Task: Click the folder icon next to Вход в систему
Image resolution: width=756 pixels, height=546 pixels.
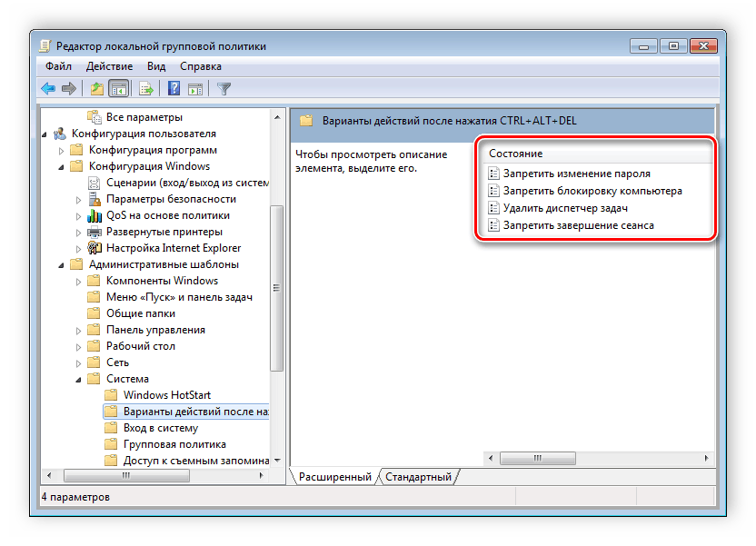Action: [112, 428]
